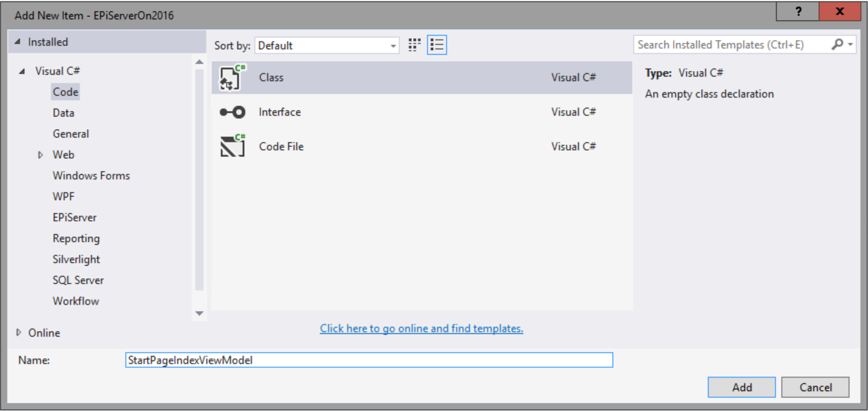The width and height of the screenshot is (868, 411).
Task: Switch to small icons view
Action: 414,45
